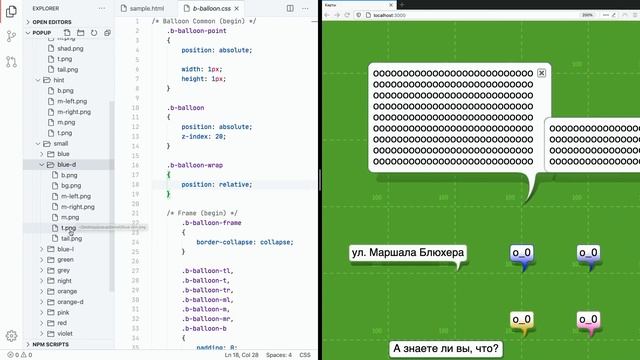Click the orange o_0 balloon
The image size is (640, 360).
pos(522,320)
